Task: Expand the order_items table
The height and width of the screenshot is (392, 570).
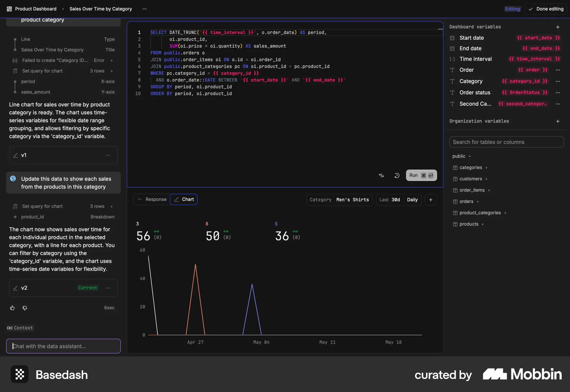Action: click(472, 190)
